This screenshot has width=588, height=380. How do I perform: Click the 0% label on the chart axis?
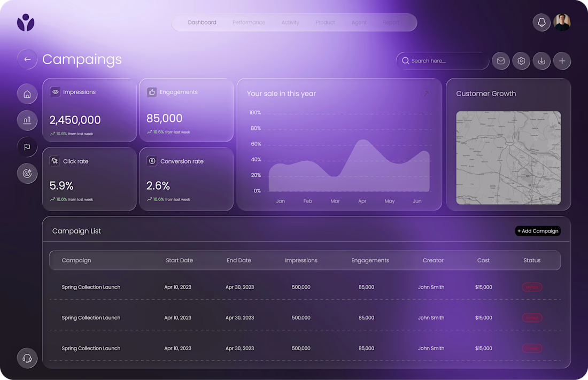tap(257, 191)
